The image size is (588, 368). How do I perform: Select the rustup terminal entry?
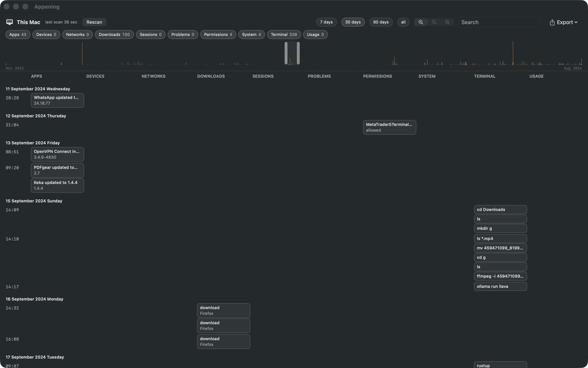point(500,365)
